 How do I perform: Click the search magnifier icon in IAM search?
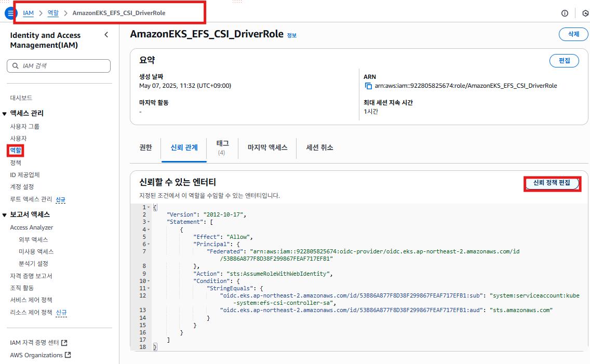click(x=16, y=66)
